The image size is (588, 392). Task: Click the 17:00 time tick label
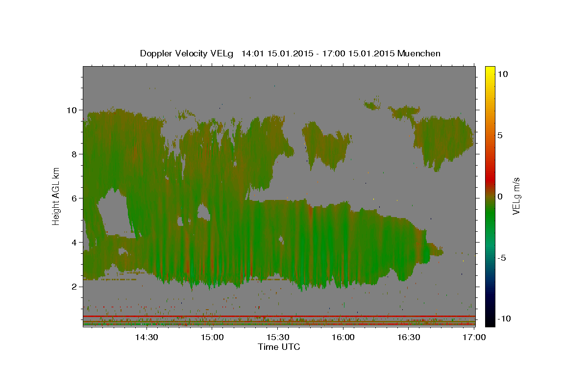474,337
